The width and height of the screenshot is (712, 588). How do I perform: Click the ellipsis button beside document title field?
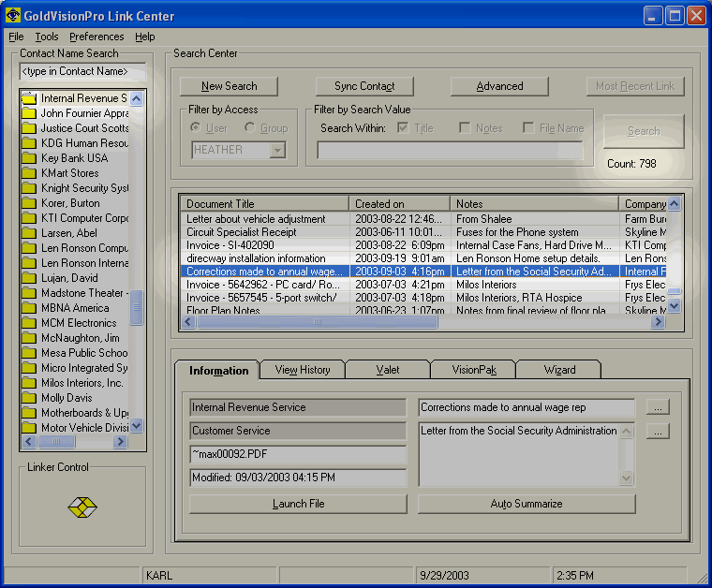tap(659, 407)
